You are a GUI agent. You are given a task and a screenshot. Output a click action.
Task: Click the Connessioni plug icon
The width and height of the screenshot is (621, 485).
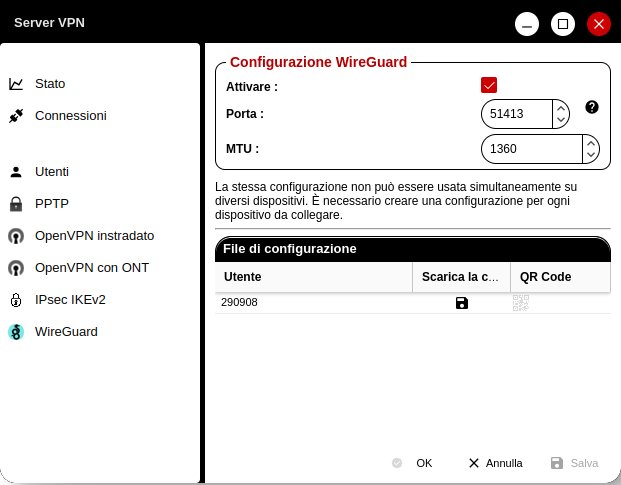16,116
